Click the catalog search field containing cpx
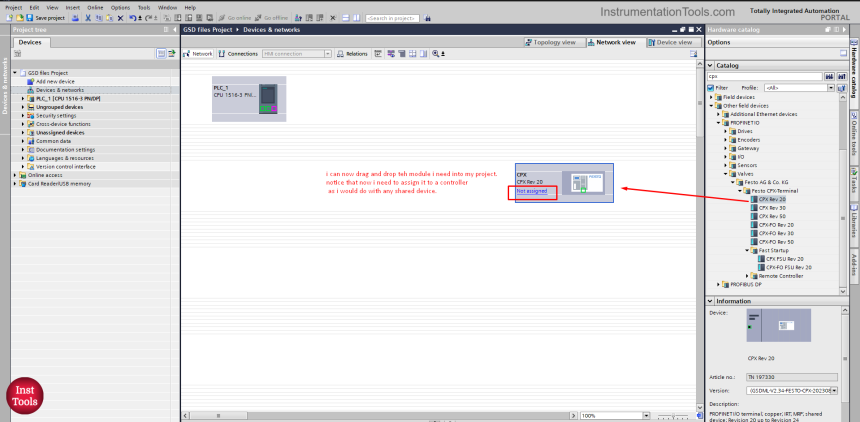The height and width of the screenshot is (422, 860). pos(764,77)
